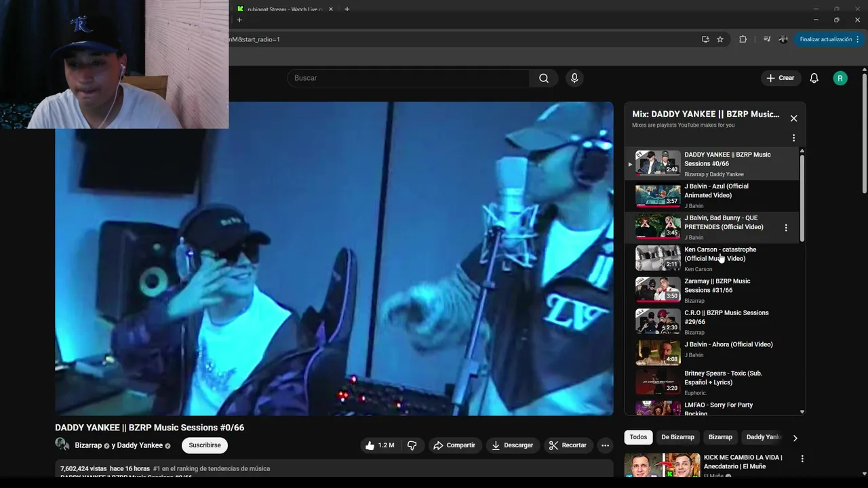The width and height of the screenshot is (868, 488).
Task: Open more actions ellipsis beside Recortar
Action: pyautogui.click(x=605, y=445)
